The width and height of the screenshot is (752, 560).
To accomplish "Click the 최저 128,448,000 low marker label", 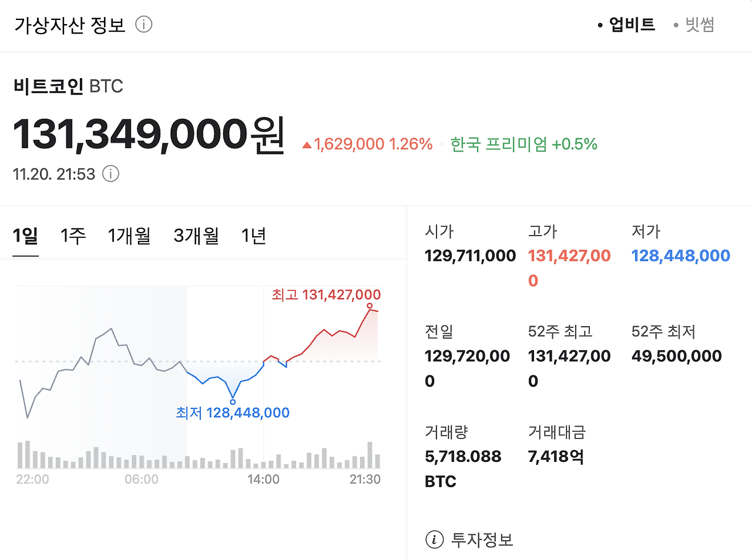I will click(234, 413).
